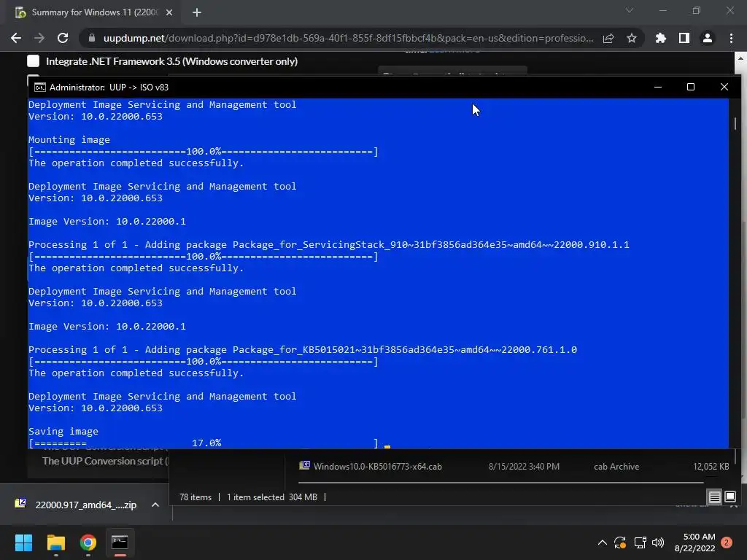747x560 pixels.
Task: Click Windows Update tray icon
Action: click(620, 542)
